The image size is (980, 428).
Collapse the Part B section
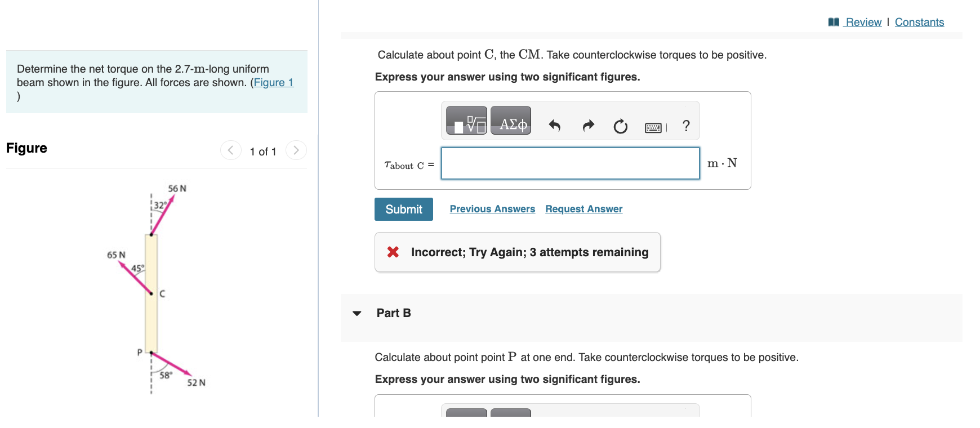pyautogui.click(x=357, y=313)
